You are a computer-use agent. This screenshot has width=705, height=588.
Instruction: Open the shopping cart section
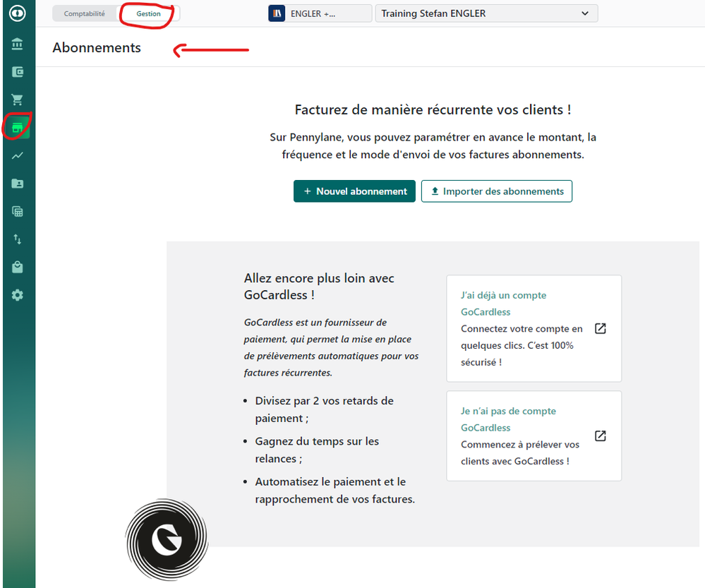pos(17,100)
